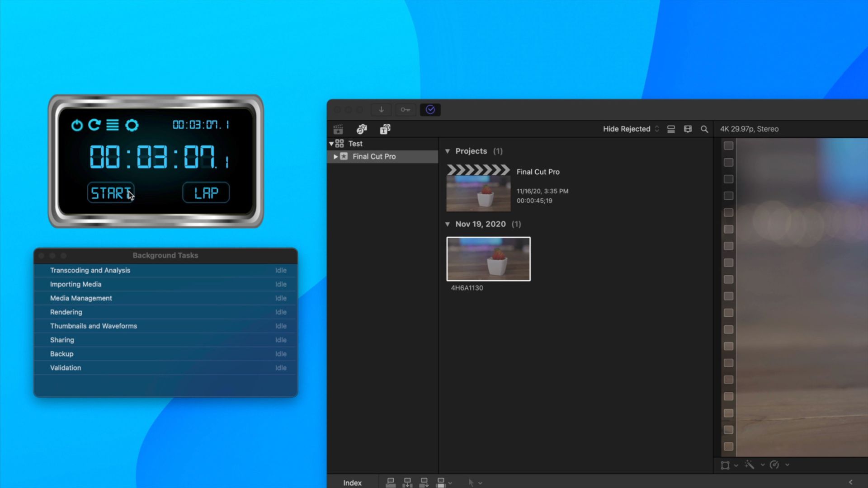
Task: Collapse the Nov 19, 2020 group
Action: click(x=448, y=224)
